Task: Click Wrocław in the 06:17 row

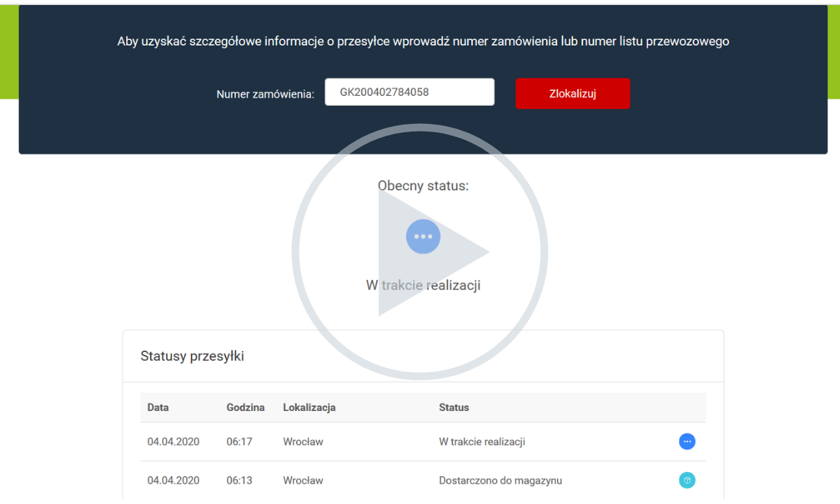Action: pos(303,442)
